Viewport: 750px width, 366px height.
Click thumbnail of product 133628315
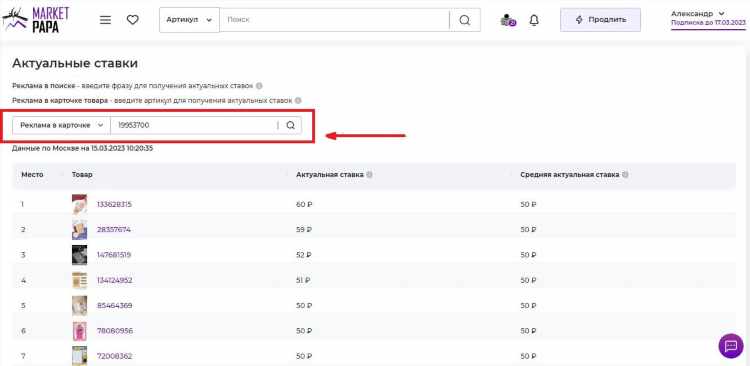click(x=79, y=204)
